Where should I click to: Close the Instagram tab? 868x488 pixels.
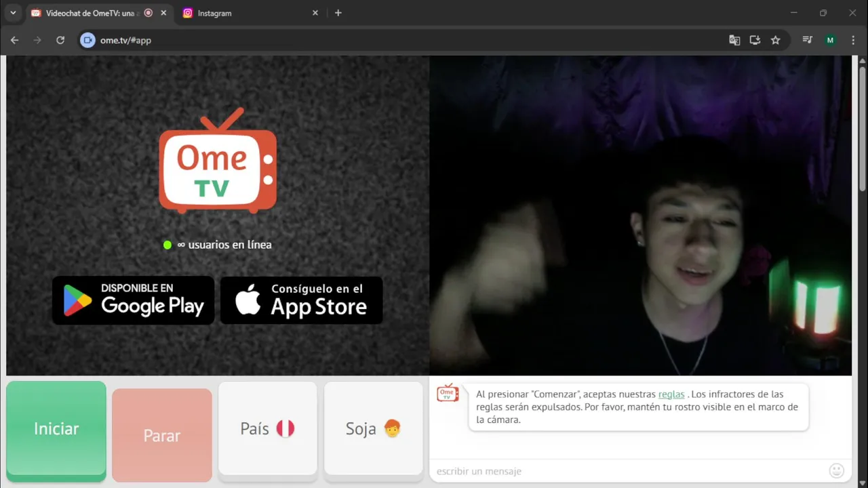[315, 13]
